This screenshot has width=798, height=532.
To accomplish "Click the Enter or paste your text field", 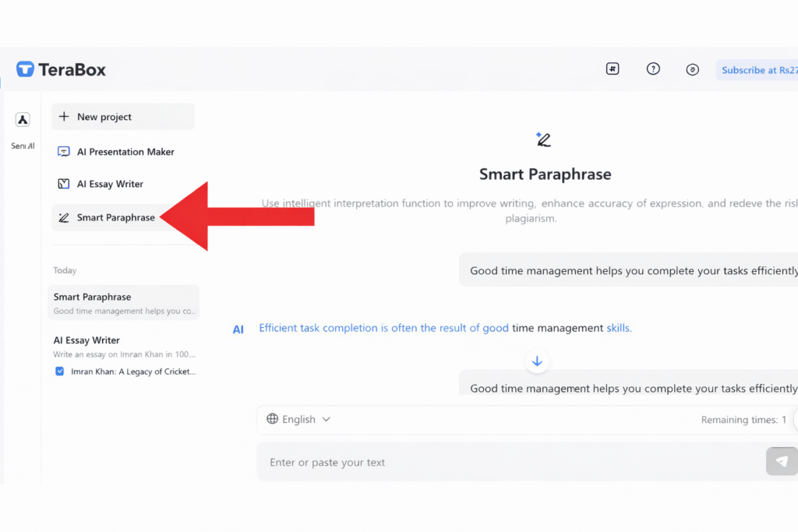I will (507, 462).
